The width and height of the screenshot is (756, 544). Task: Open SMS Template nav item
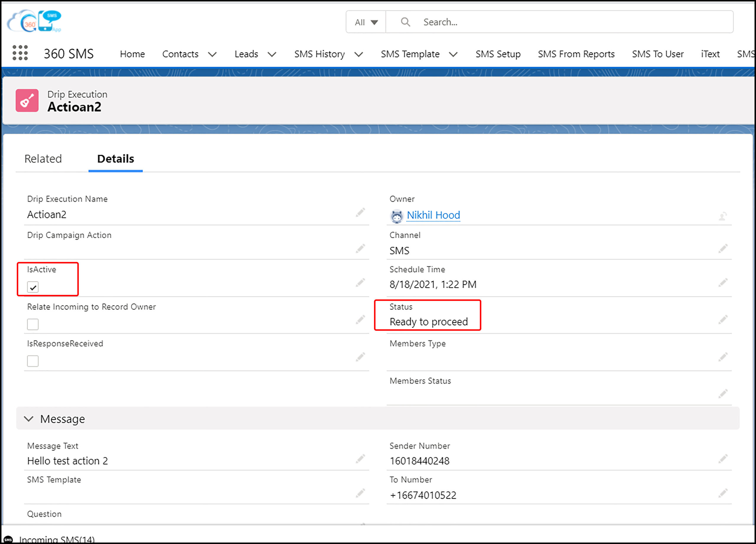click(410, 54)
